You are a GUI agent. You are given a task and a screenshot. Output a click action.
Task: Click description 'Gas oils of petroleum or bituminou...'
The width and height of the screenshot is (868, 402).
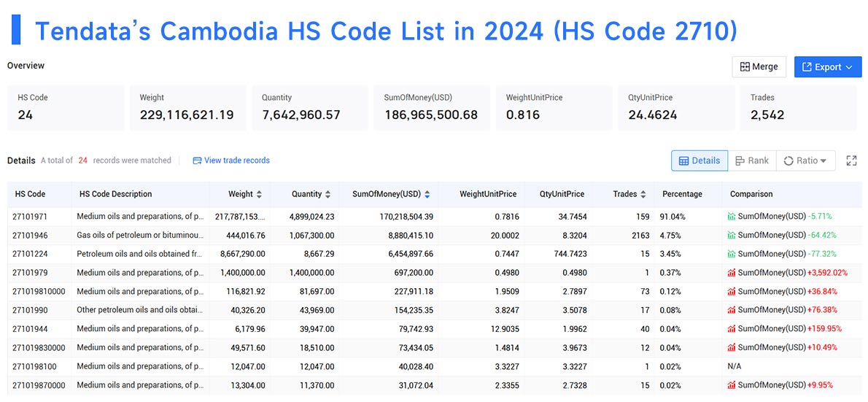click(x=140, y=236)
